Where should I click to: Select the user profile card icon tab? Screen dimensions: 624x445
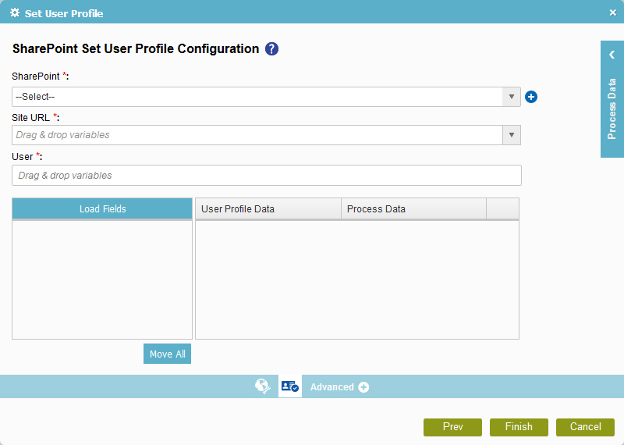pyautogui.click(x=290, y=386)
